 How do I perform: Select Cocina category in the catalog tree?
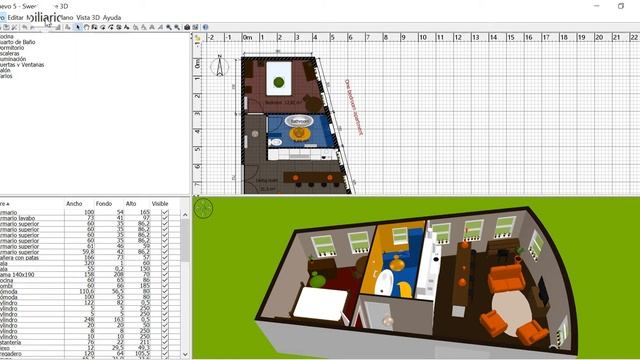7,36
